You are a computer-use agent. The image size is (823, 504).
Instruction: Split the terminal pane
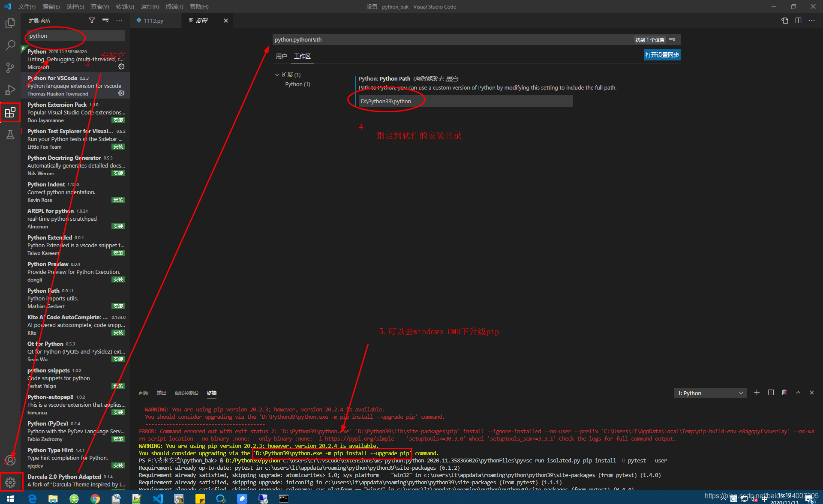[x=771, y=393]
